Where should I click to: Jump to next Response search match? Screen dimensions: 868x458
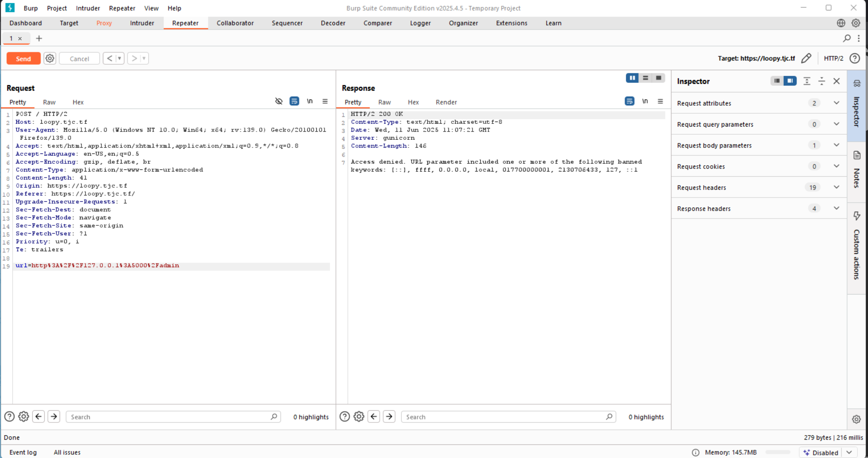[389, 417]
